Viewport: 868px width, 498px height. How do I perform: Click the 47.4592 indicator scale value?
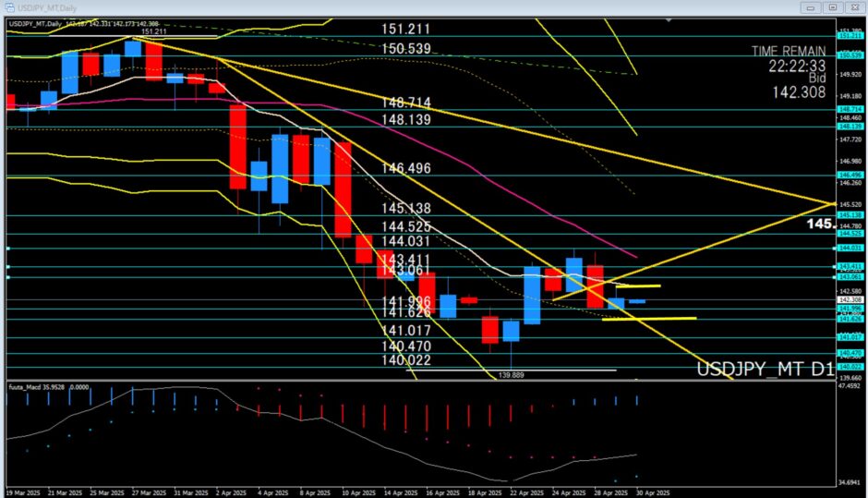point(850,386)
